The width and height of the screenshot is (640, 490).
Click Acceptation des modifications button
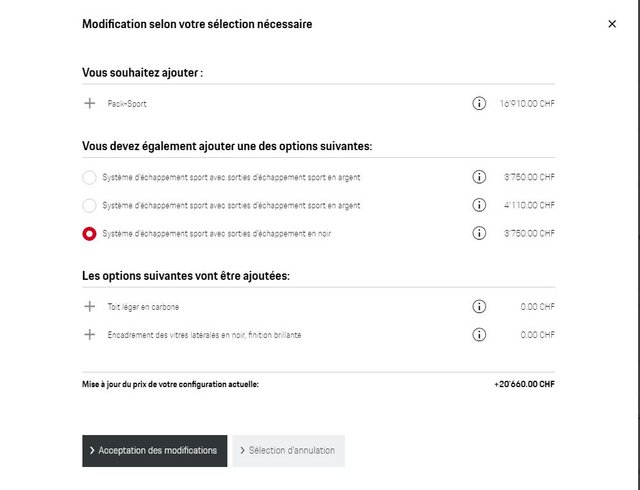(155, 451)
